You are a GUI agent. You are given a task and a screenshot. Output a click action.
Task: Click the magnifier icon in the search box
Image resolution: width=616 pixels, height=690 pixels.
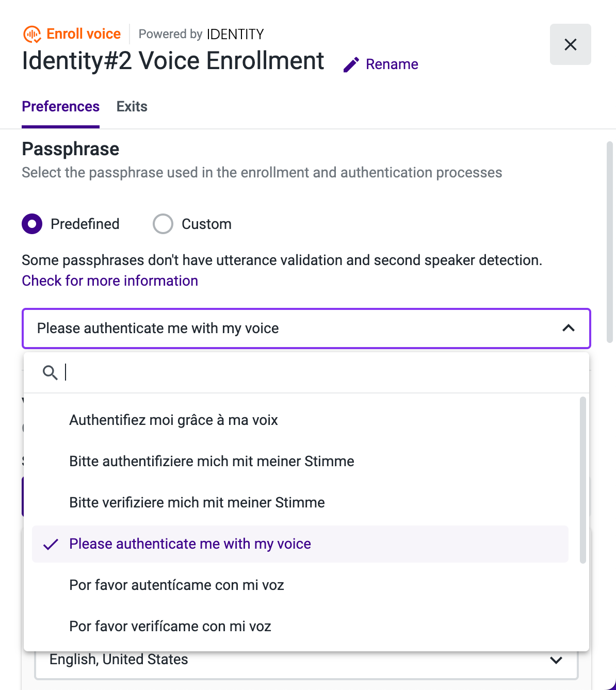pyautogui.click(x=50, y=372)
